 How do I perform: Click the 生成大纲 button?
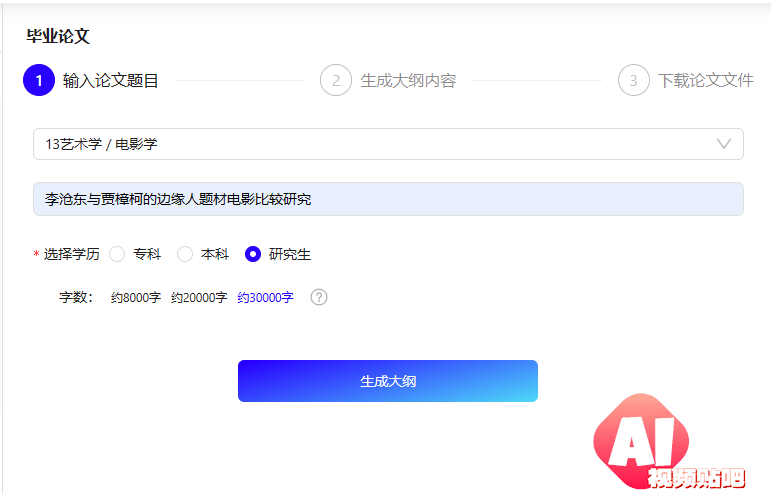pyautogui.click(x=388, y=381)
